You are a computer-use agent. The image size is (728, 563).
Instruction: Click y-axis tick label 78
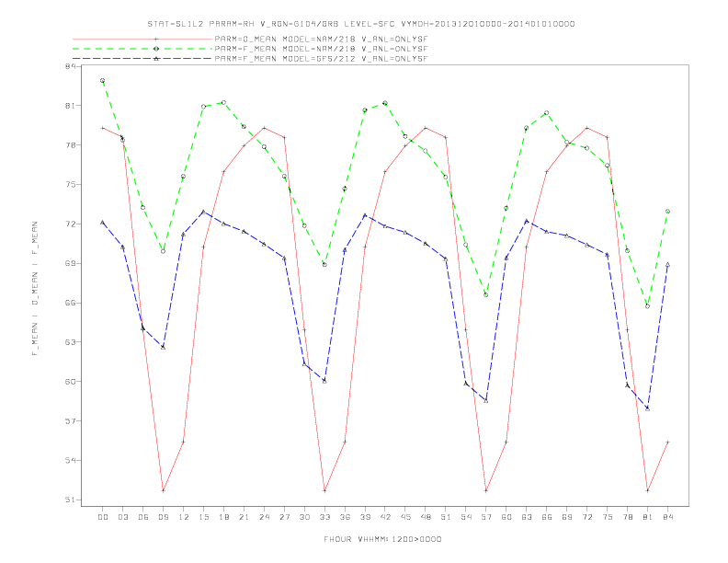click(71, 145)
